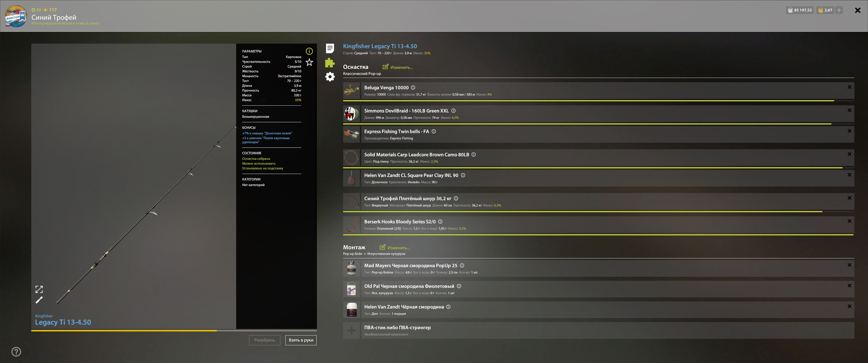This screenshot has height=363, width=868.
Task: Remove the Beluga Venga 10000 reel
Action: (x=849, y=87)
